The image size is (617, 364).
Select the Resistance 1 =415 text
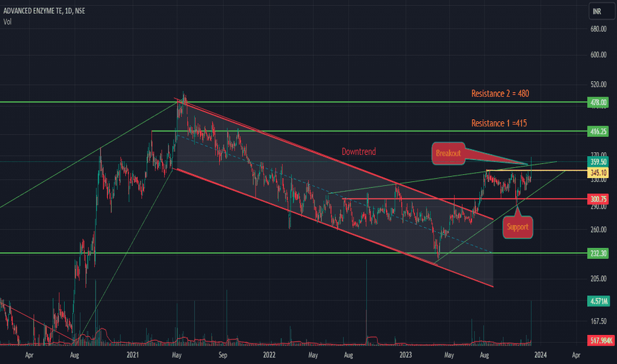tap(499, 123)
